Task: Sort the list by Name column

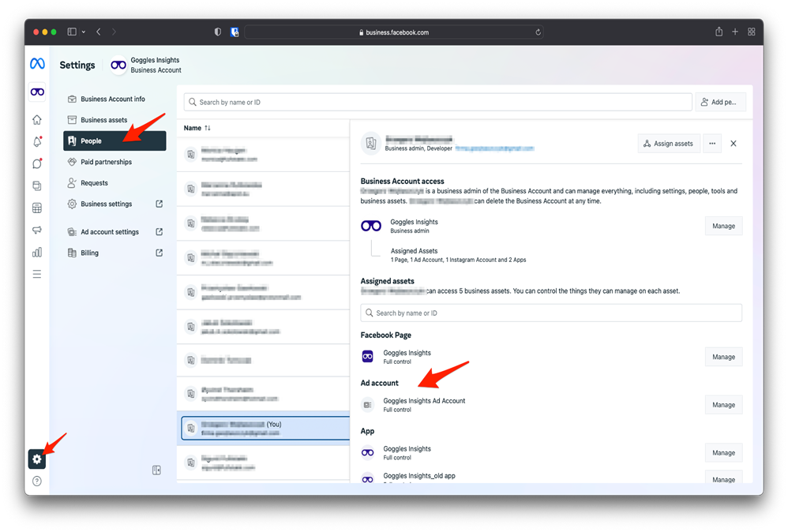Action: (x=197, y=128)
